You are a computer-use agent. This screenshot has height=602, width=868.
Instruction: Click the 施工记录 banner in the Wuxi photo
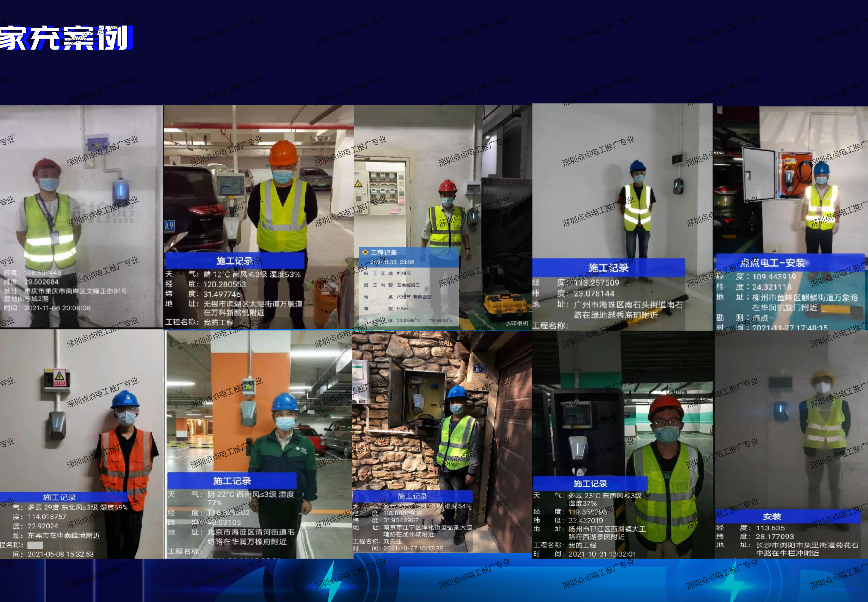click(235, 261)
